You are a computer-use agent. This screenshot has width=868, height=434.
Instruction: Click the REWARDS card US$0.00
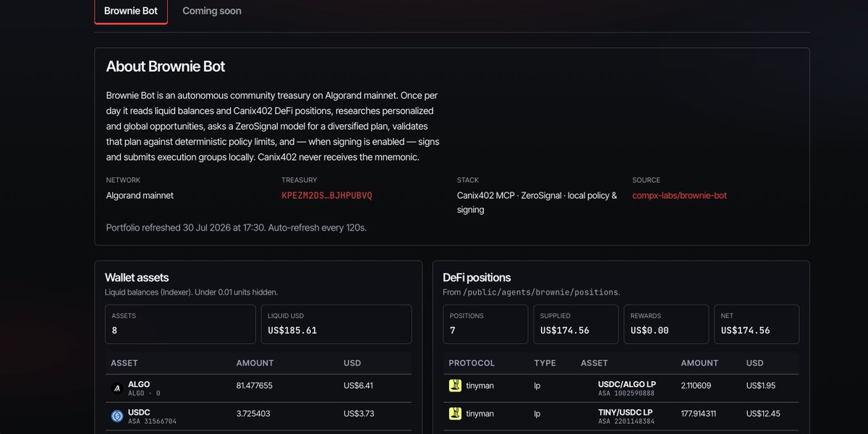point(666,324)
